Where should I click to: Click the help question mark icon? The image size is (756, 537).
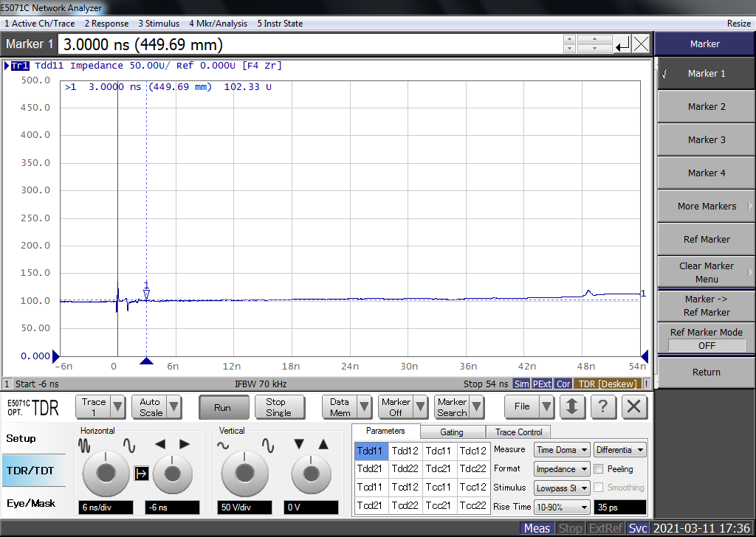tap(603, 406)
